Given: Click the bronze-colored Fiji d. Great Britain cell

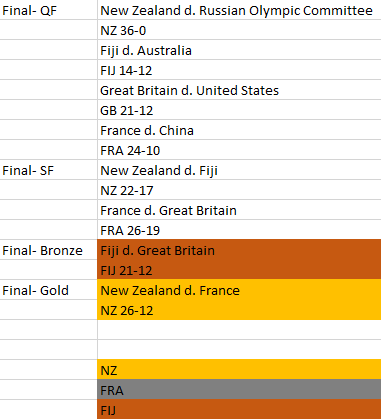Looking at the screenshot, I should 239,250.
